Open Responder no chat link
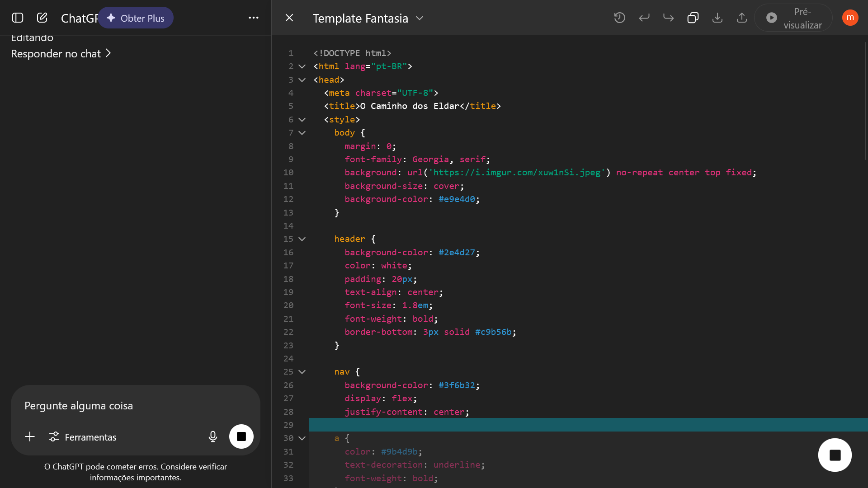 [61, 54]
